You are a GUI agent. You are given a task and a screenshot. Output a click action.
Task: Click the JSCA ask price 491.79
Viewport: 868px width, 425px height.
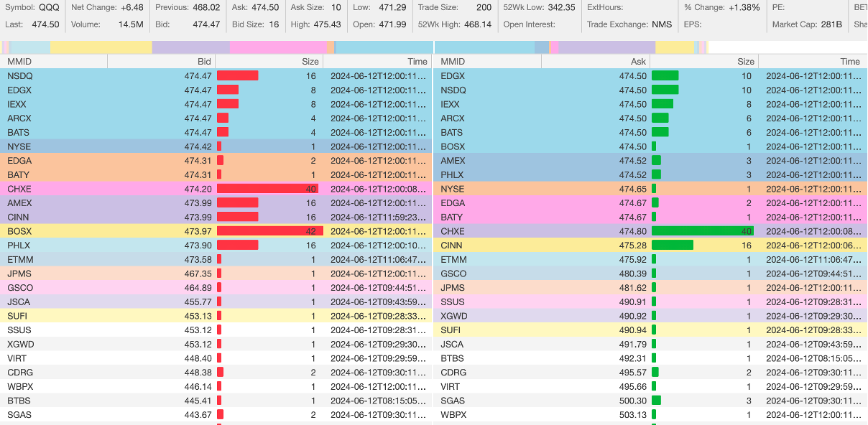pyautogui.click(x=632, y=344)
